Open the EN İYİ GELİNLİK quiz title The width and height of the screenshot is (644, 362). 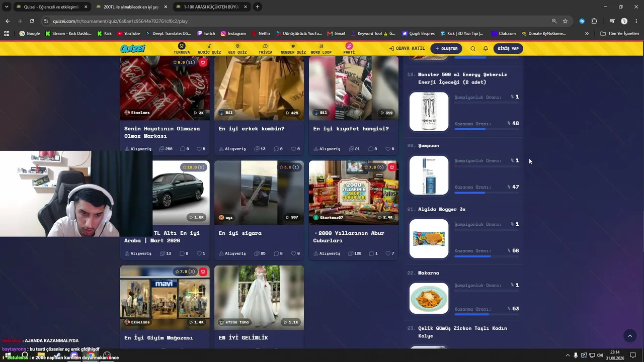coord(244,338)
